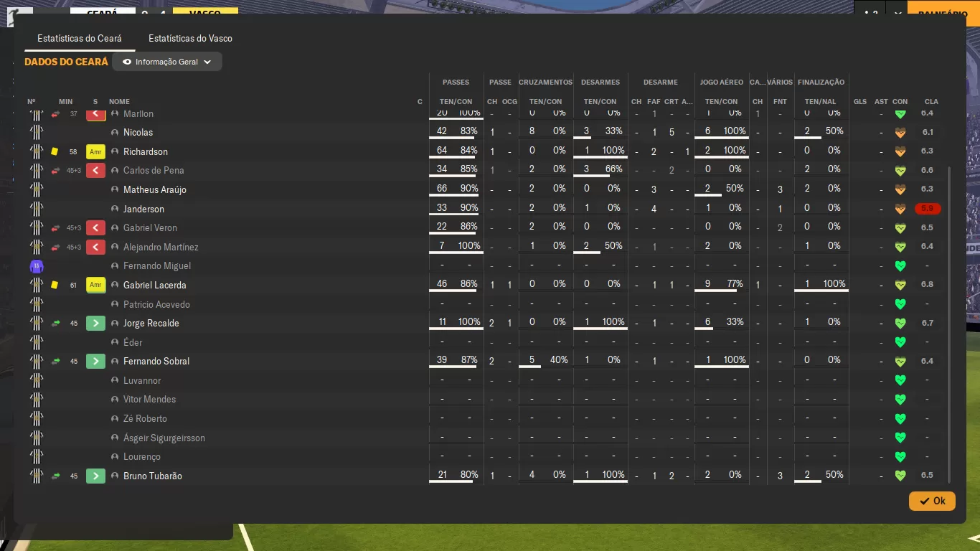
Task: Click Nicolas's striped kit icon
Action: click(x=37, y=132)
